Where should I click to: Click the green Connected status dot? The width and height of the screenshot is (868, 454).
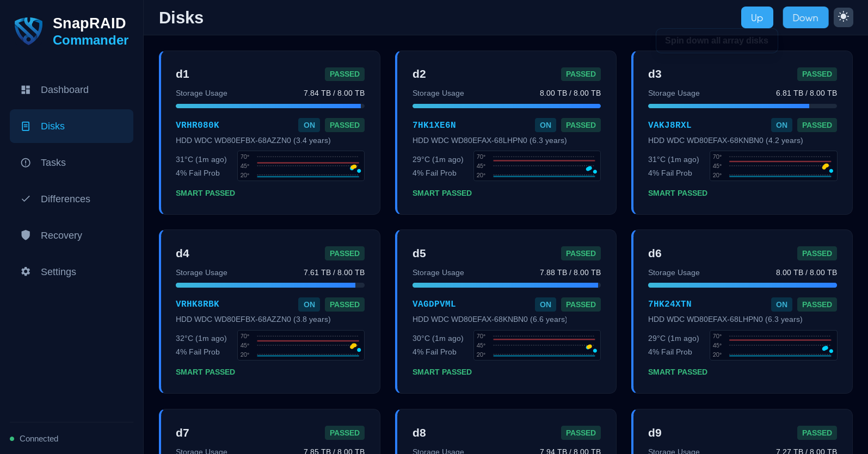tap(12, 439)
